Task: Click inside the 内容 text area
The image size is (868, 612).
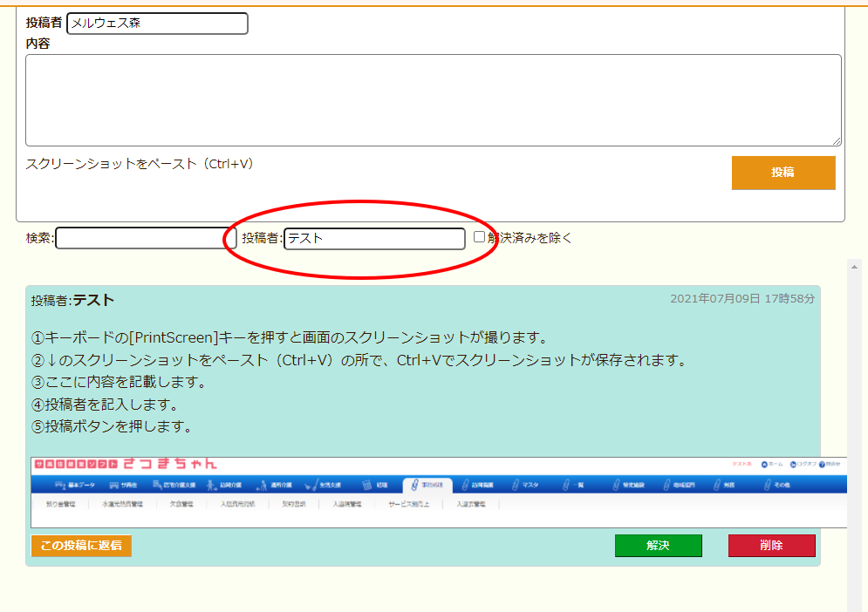Action: 433,100
